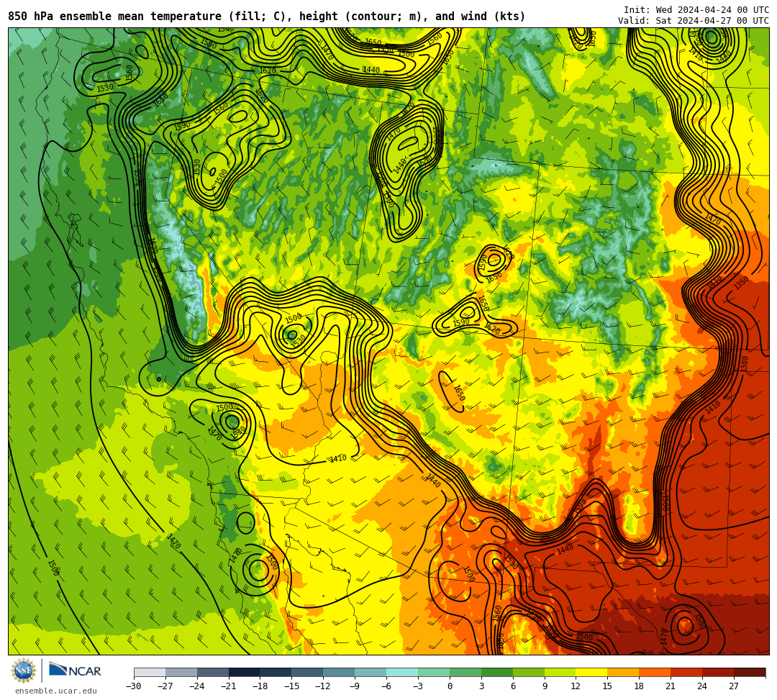Pick the -9 to -6 light teal swatch
The image size is (777, 700).
click(x=371, y=672)
